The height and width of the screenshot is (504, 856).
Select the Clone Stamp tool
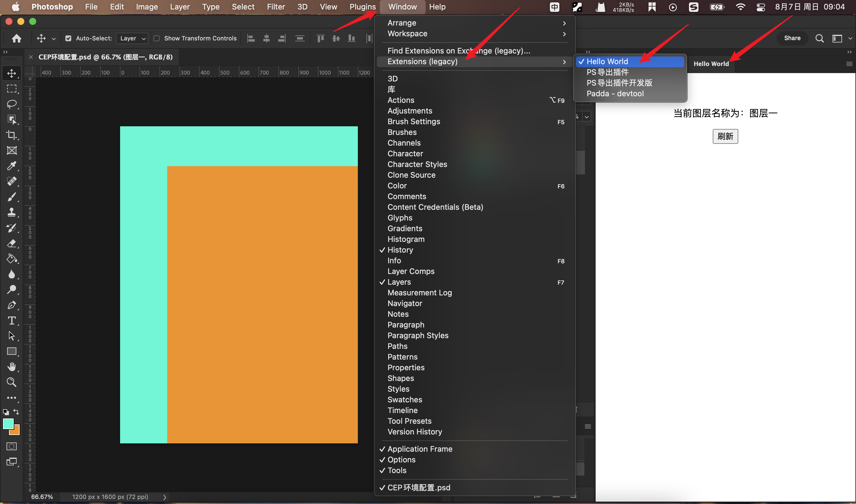[x=12, y=212]
